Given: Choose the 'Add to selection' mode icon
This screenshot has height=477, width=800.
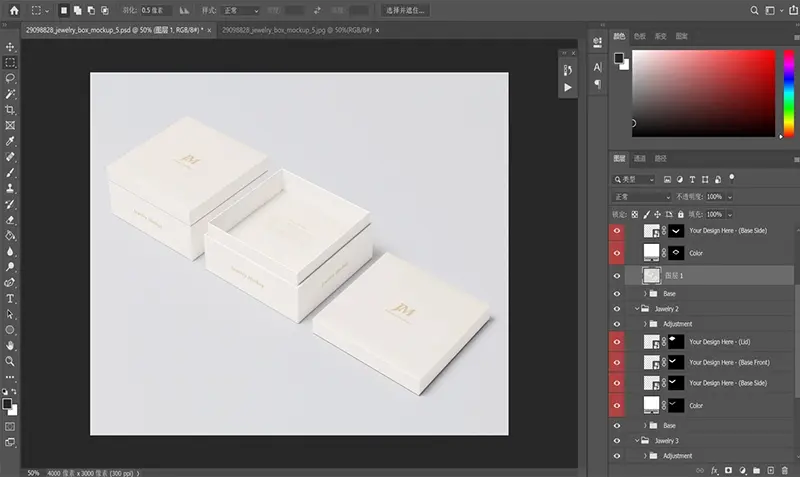Looking at the screenshot, I should coord(77,10).
